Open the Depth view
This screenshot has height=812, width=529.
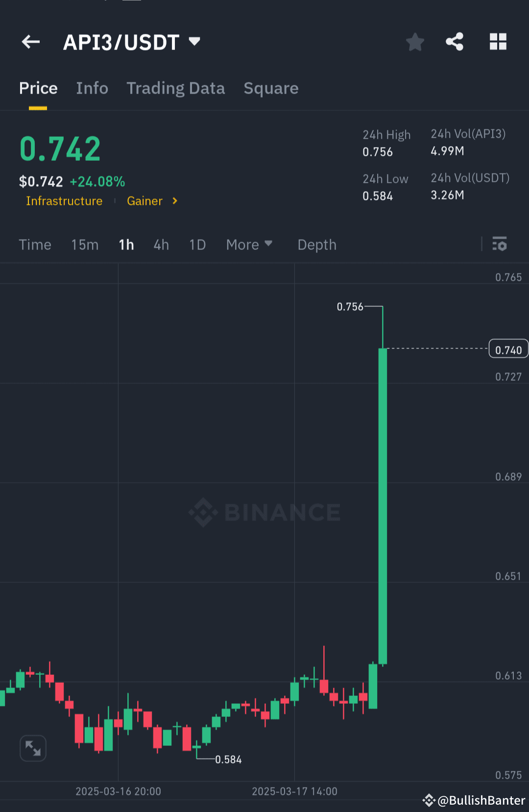click(316, 245)
